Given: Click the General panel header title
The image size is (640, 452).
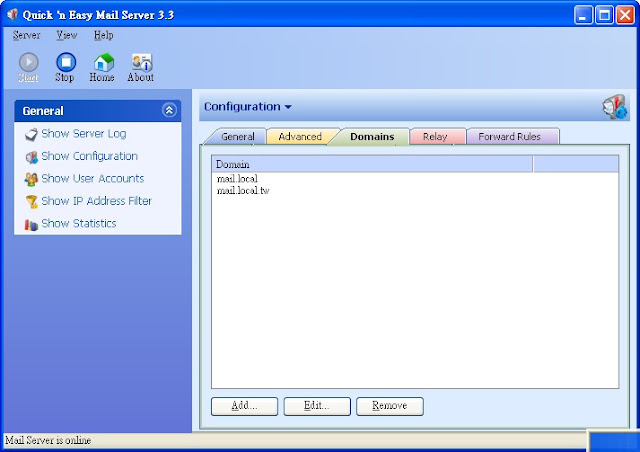Looking at the screenshot, I should tap(43, 111).
